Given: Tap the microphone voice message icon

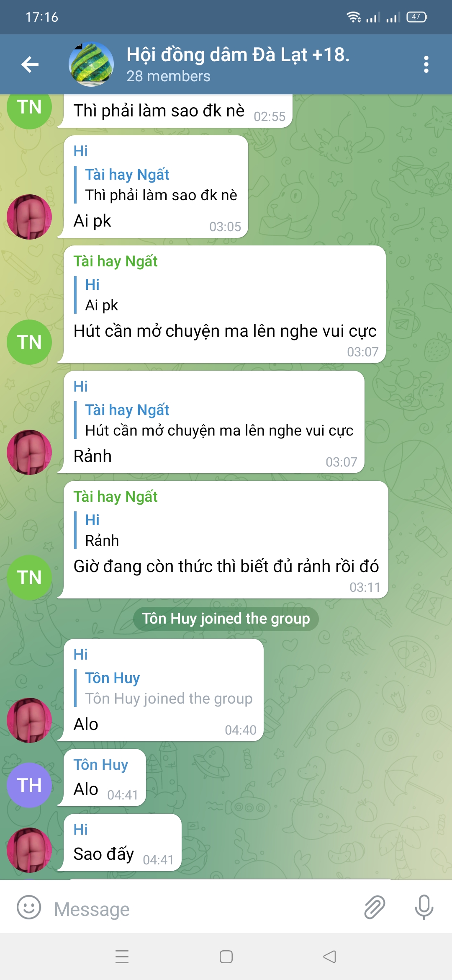Looking at the screenshot, I should (x=424, y=907).
